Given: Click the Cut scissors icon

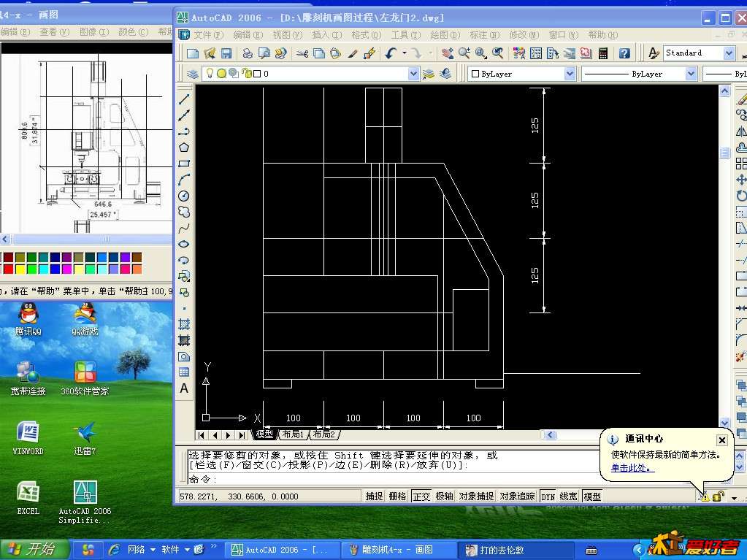Looking at the screenshot, I should (302, 53).
